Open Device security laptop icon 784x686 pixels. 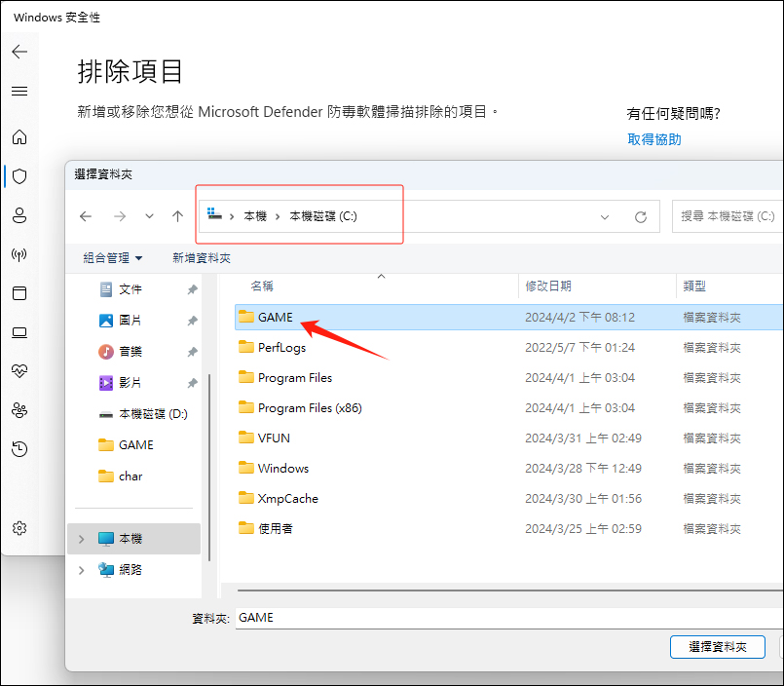(19, 332)
